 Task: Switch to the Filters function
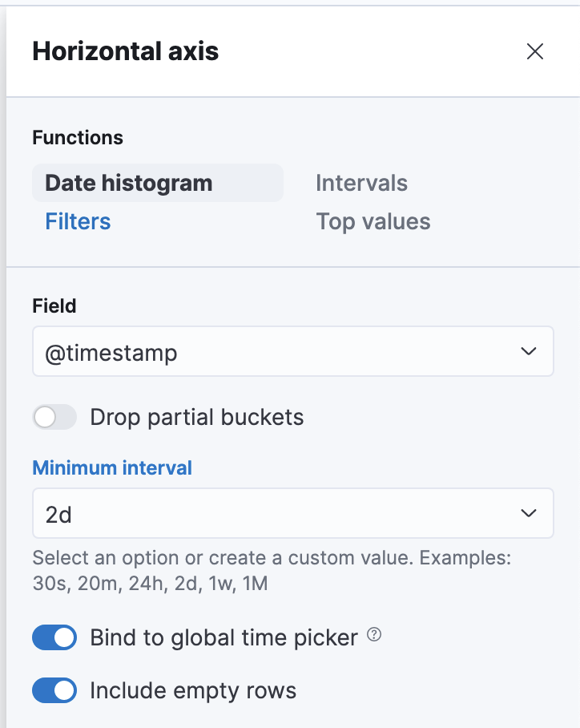click(x=78, y=221)
